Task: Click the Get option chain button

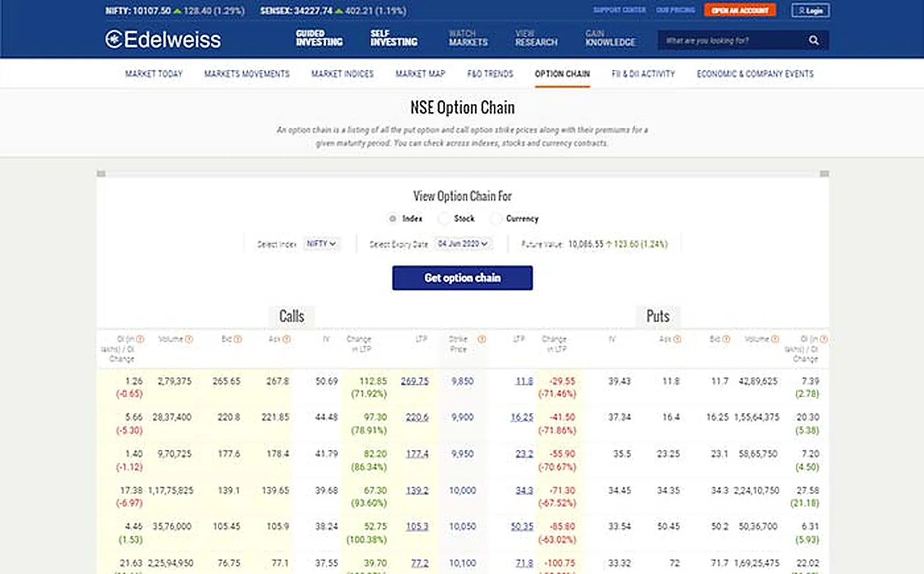Action: tap(463, 278)
